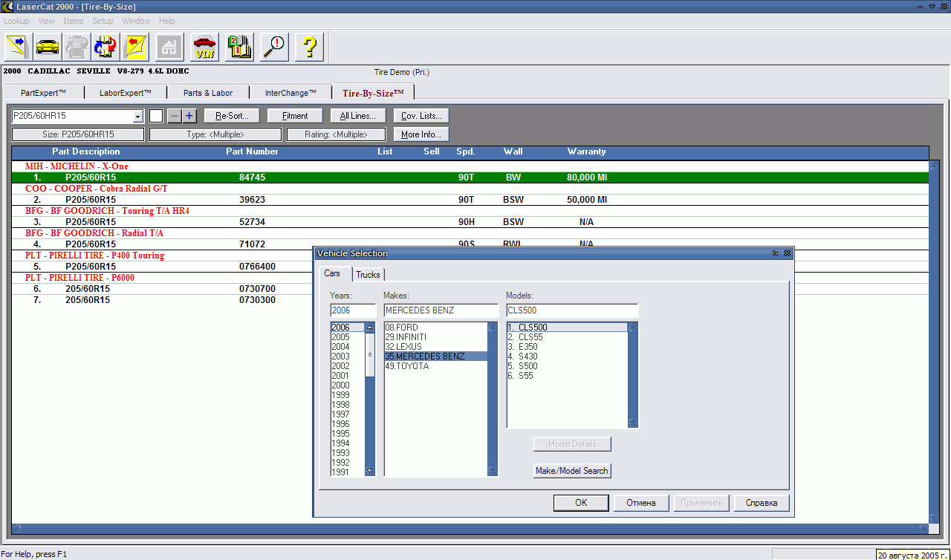Click the Years list scroll-down arrow
The height and width of the screenshot is (560, 951).
[x=370, y=471]
